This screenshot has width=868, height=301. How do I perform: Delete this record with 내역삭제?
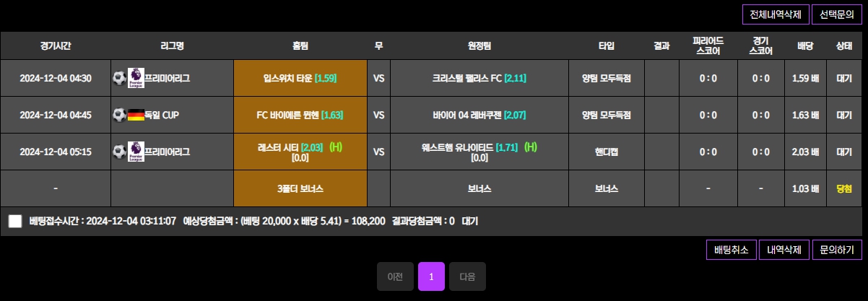(x=784, y=250)
